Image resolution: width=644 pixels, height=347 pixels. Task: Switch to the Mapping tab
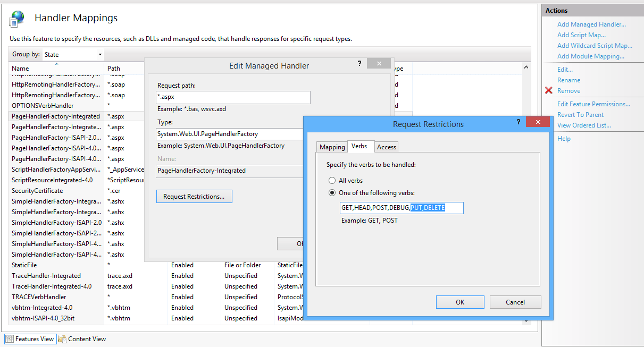(332, 147)
